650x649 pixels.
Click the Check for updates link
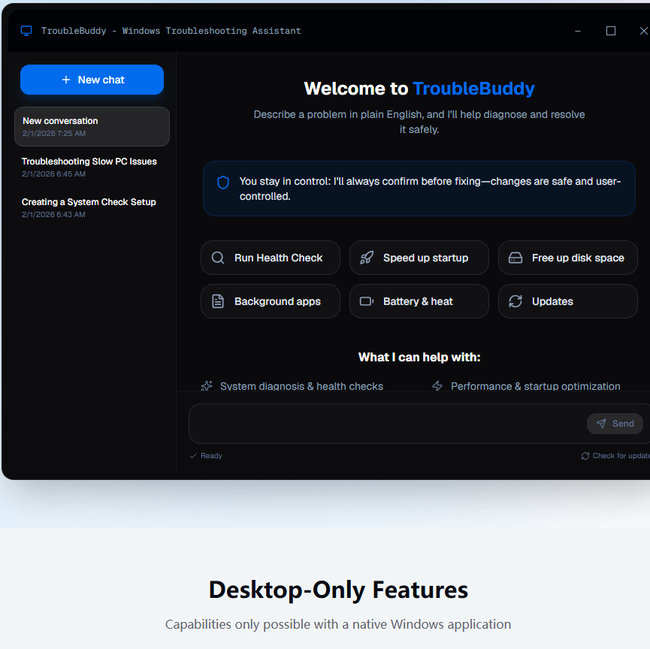[x=615, y=456]
